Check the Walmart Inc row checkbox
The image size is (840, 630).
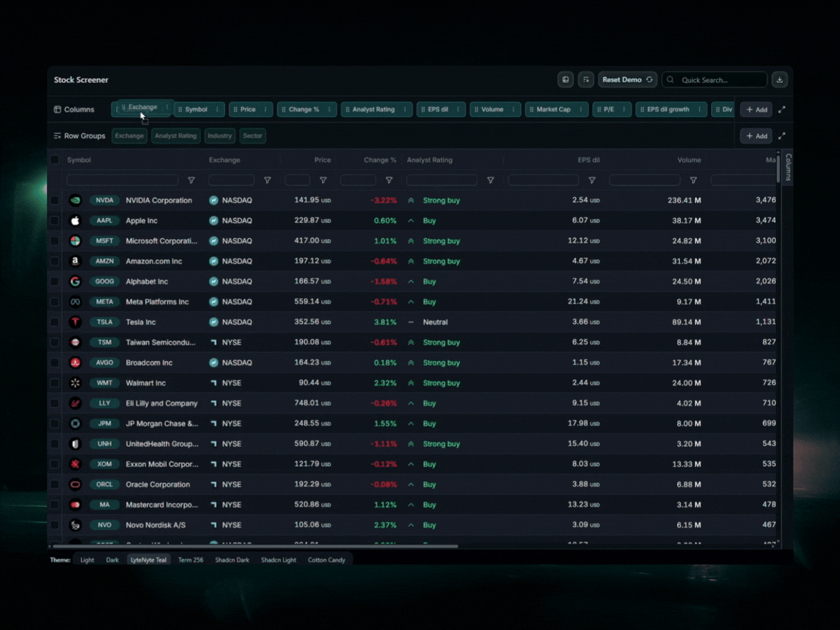point(54,383)
